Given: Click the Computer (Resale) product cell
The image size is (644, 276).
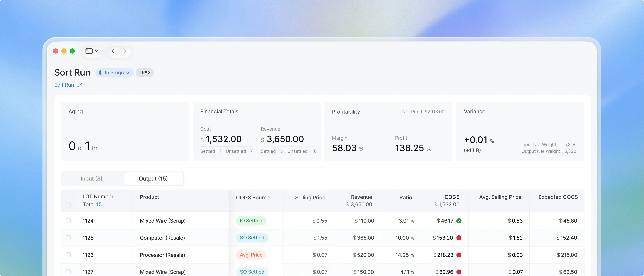Looking at the screenshot, I should coord(162,238).
